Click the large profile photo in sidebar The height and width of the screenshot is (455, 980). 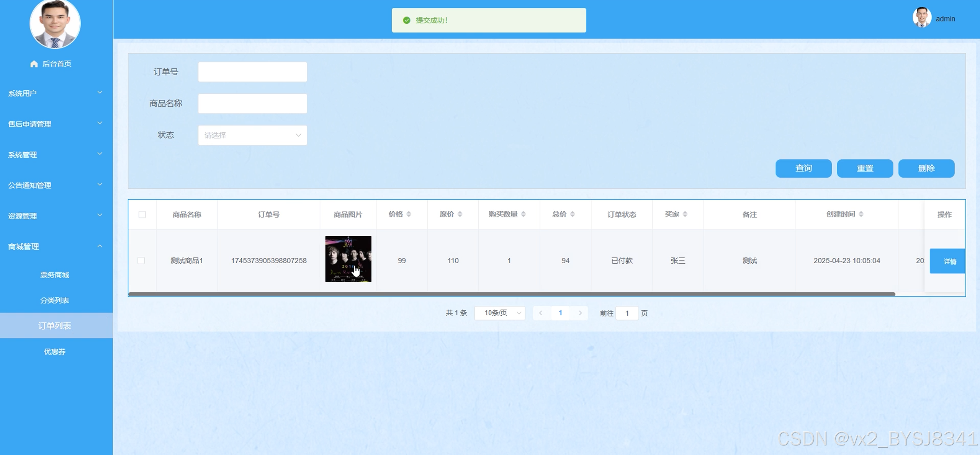coord(55,24)
